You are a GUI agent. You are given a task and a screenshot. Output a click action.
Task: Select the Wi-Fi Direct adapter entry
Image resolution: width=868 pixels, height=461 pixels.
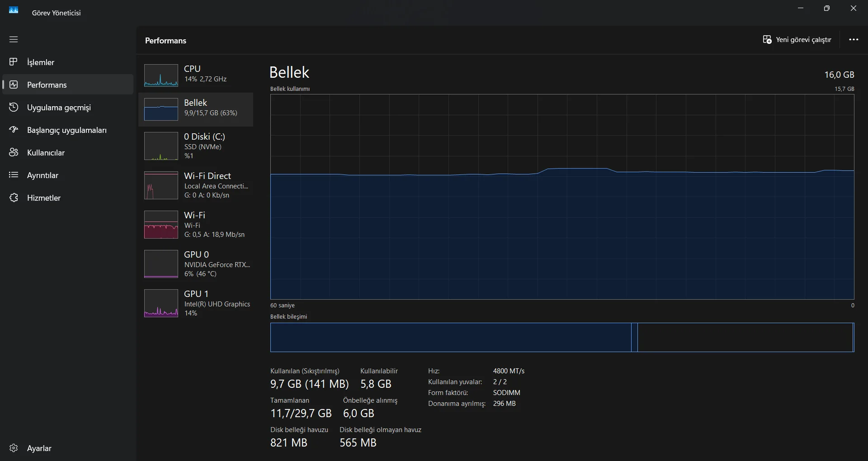[x=196, y=185]
